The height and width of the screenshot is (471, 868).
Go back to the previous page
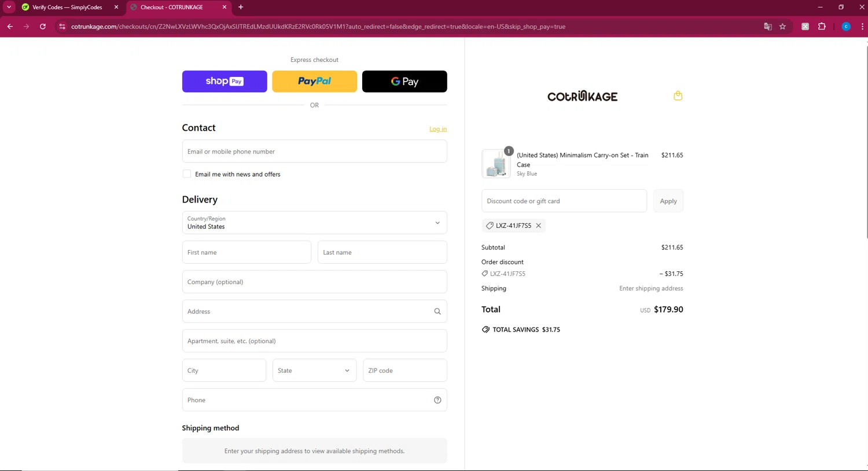pyautogui.click(x=10, y=27)
